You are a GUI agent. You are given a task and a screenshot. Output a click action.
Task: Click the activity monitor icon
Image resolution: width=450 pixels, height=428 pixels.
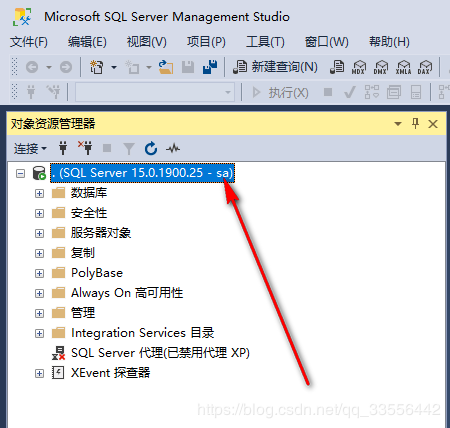173,148
